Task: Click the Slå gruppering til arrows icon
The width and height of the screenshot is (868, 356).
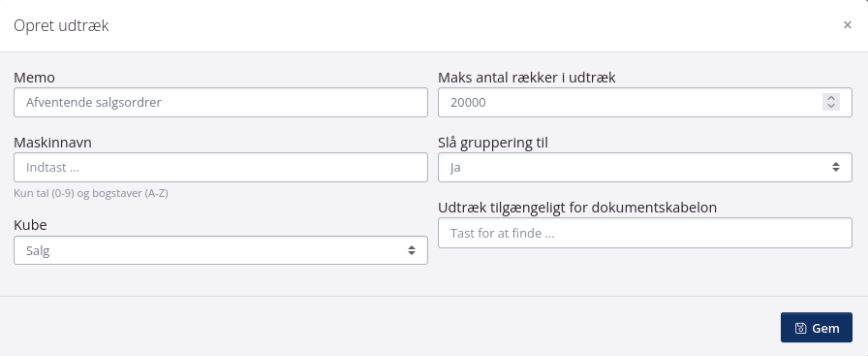Action: (835, 167)
